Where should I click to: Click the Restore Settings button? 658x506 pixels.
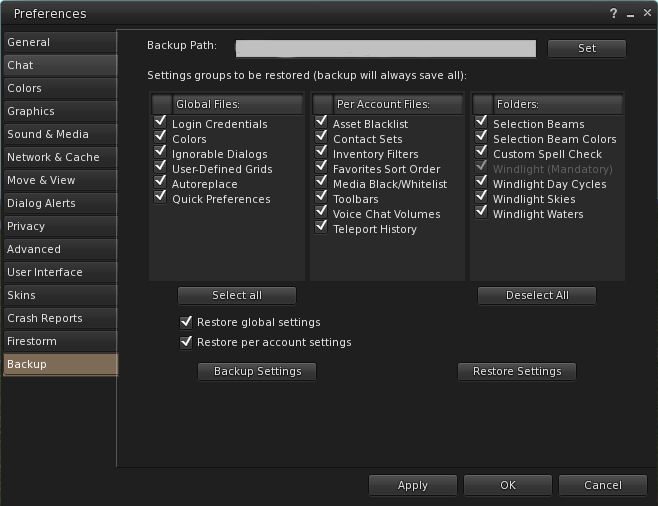click(x=517, y=371)
